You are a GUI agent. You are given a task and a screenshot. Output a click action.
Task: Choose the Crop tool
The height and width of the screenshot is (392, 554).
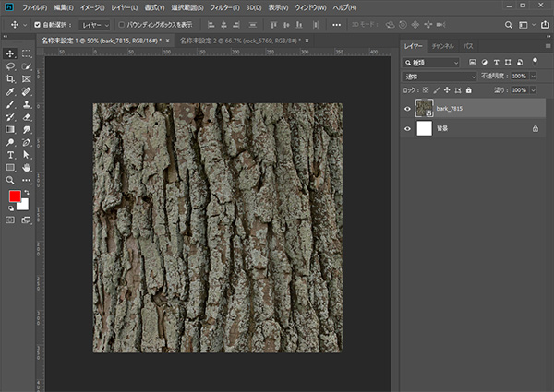coord(9,80)
